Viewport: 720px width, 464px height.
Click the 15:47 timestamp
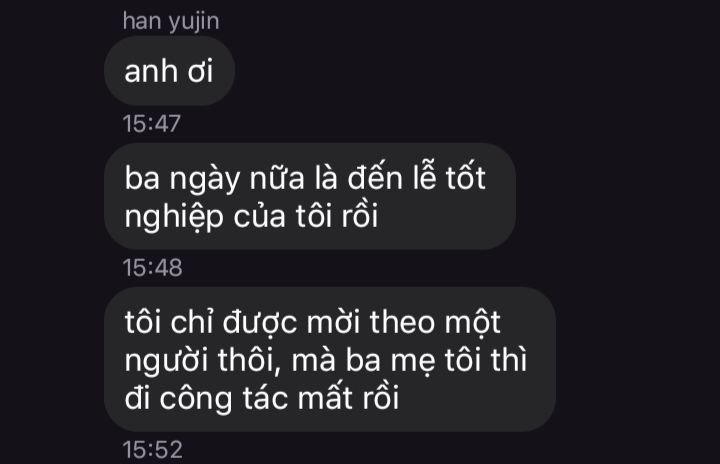click(152, 124)
